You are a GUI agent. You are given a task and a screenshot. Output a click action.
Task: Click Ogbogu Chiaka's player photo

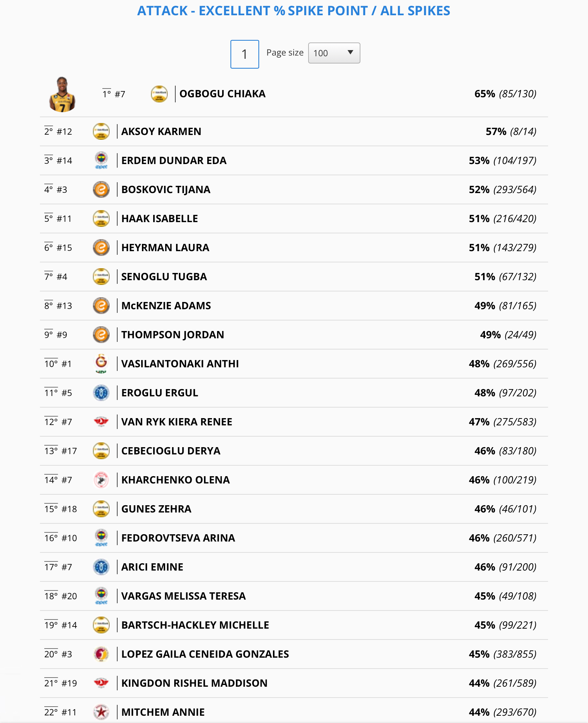pyautogui.click(x=62, y=94)
